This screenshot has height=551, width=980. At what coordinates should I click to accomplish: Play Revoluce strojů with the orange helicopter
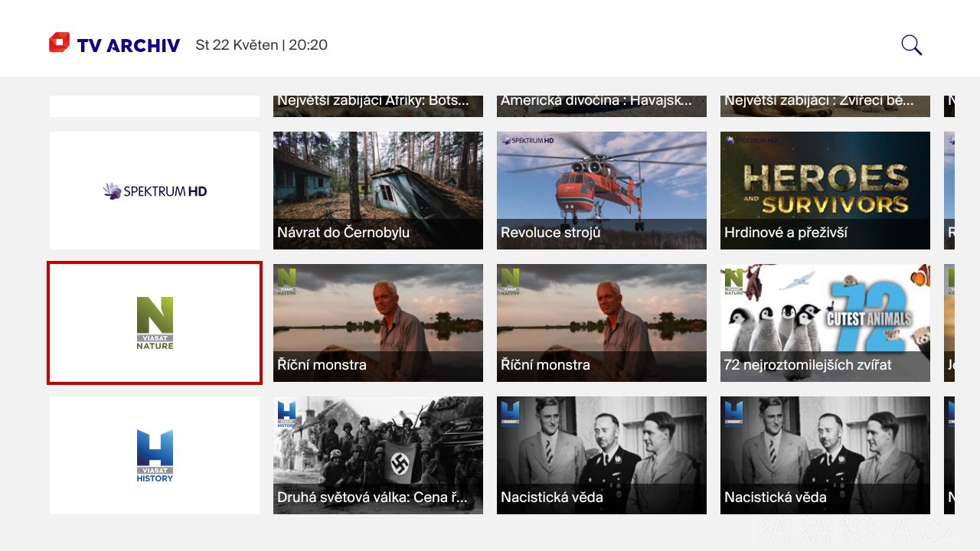[x=602, y=191]
